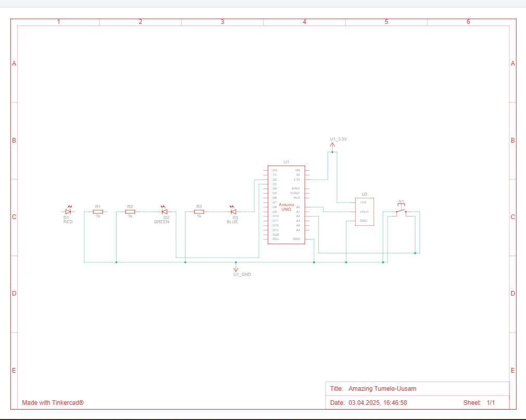Image resolution: width=526 pixels, height=420 pixels.
Task: Select the R1 resistor symbol
Action: tap(97, 212)
